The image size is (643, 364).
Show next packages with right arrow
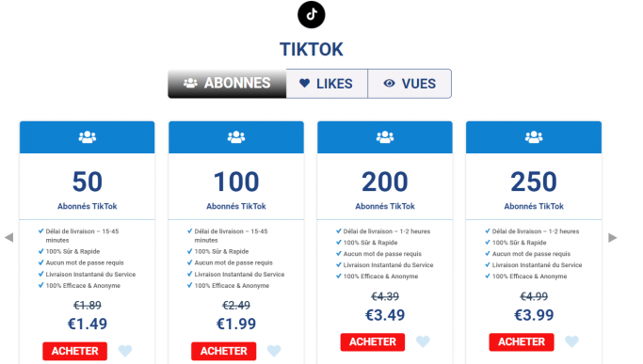(x=613, y=238)
